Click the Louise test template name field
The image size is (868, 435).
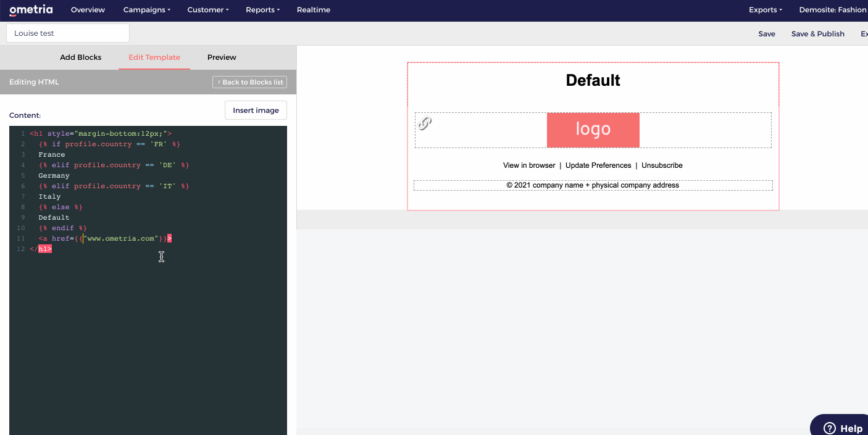(68, 33)
